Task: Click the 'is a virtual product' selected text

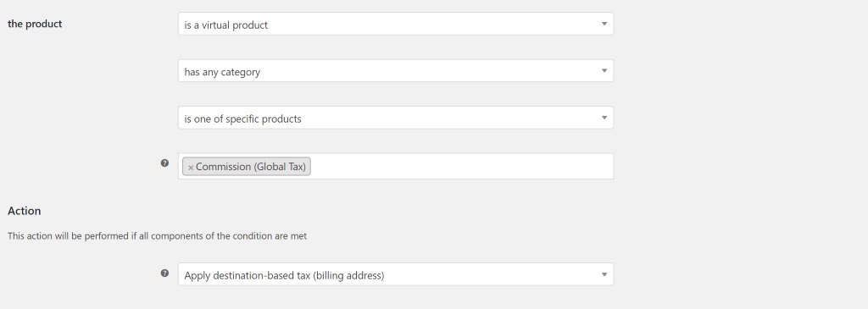Action: click(225, 25)
